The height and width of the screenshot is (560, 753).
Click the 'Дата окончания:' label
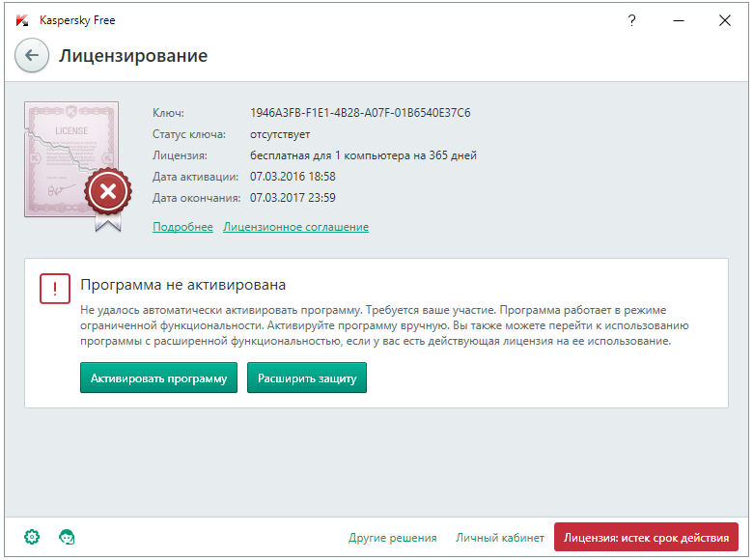(x=196, y=198)
